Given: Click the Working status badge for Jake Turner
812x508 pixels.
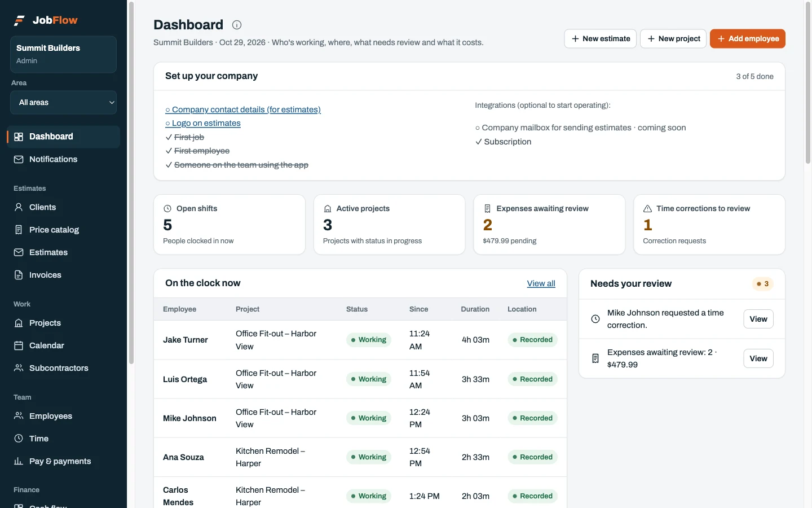Looking at the screenshot, I should [x=369, y=340].
